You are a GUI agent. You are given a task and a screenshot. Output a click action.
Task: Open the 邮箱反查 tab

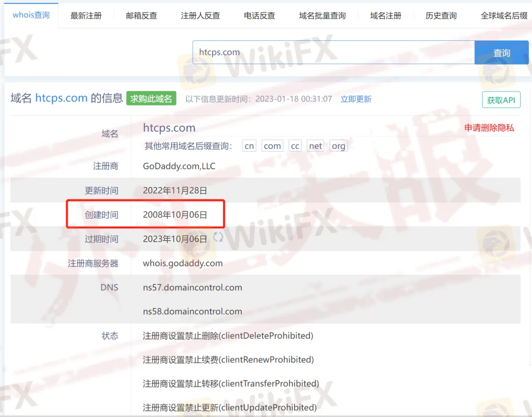click(x=141, y=16)
